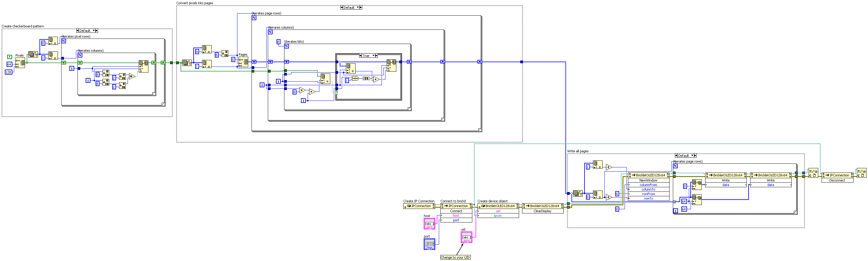The height and width of the screenshot is (261, 868).
Task: Click the host string control terminal
Action: [x=429, y=224]
